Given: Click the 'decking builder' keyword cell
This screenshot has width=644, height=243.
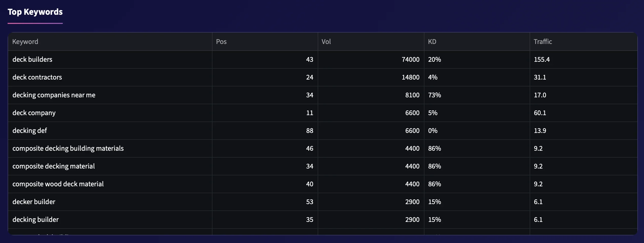Looking at the screenshot, I should pos(36,220).
